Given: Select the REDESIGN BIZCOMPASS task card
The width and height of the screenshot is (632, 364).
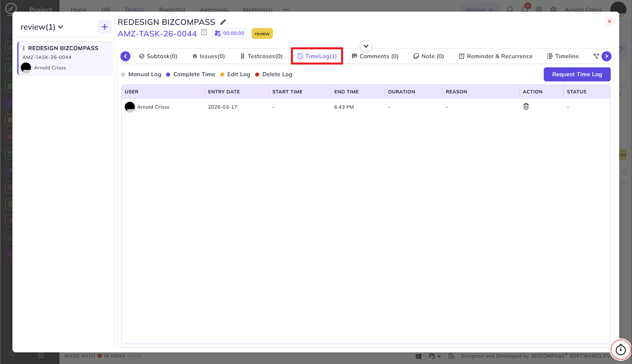Looking at the screenshot, I should [x=65, y=58].
